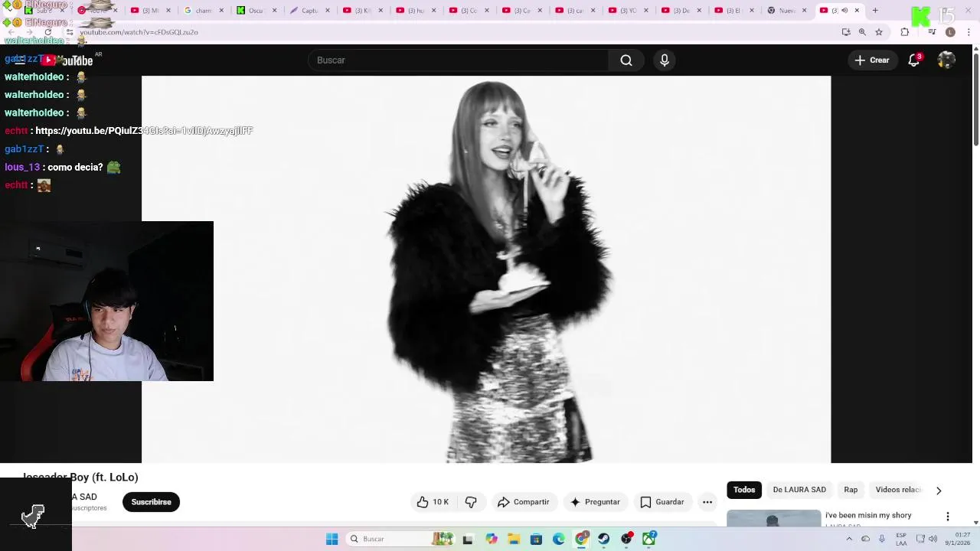Dislike the video
This screenshot has width=980, height=551.
471,502
